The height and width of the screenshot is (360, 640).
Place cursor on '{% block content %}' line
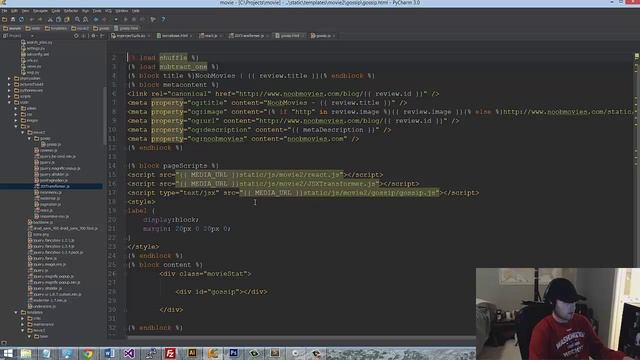(x=165, y=265)
